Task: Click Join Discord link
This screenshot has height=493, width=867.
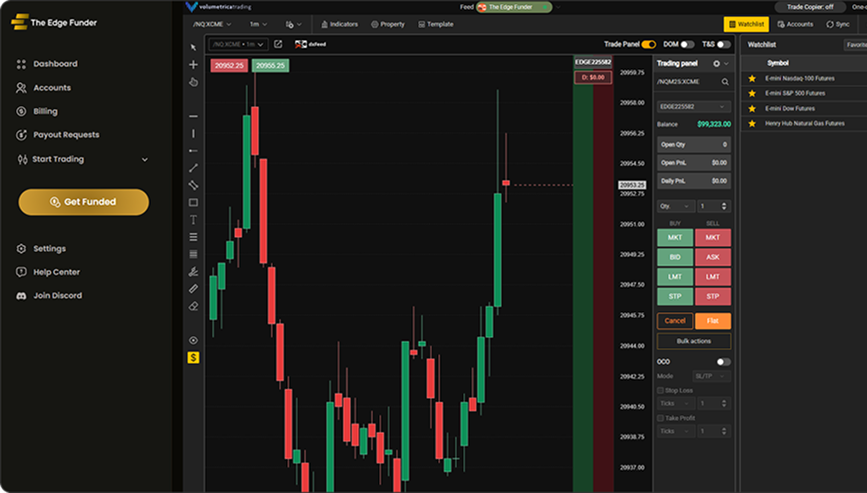Action: (x=49, y=296)
